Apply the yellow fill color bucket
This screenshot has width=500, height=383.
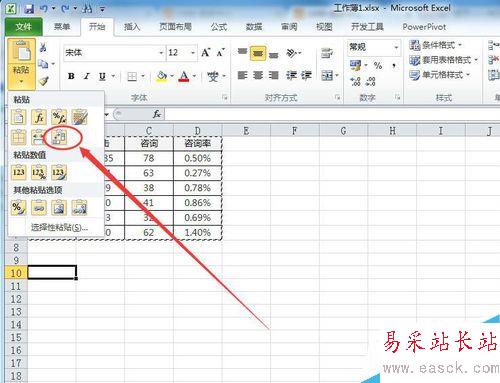[x=162, y=76]
